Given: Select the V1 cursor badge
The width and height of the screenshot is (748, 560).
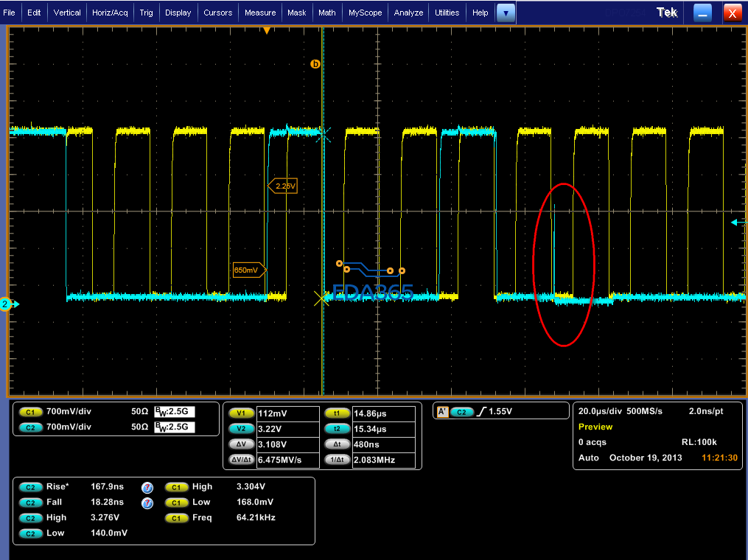Looking at the screenshot, I should tap(240, 413).
